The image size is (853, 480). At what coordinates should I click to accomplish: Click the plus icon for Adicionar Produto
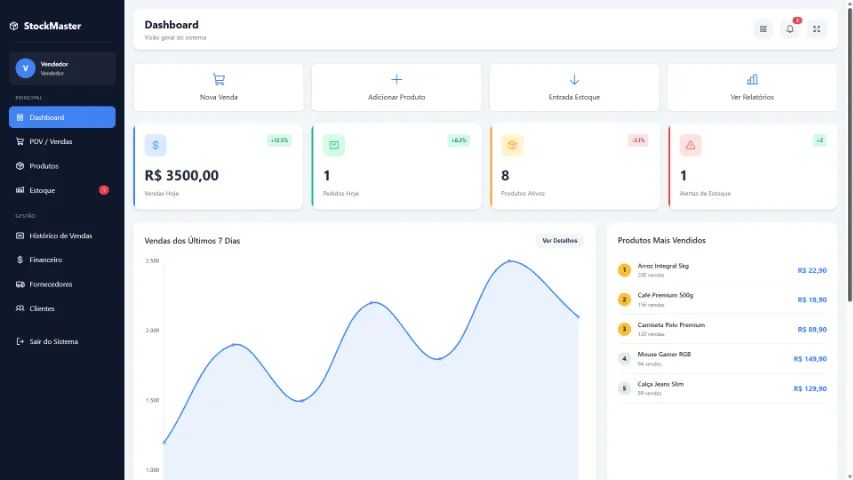click(396, 79)
